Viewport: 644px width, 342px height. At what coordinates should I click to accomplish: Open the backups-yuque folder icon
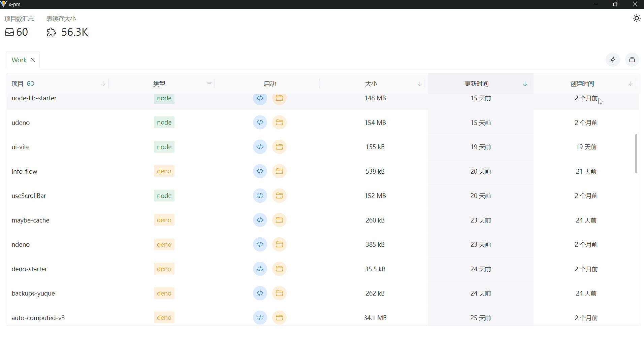click(x=279, y=293)
